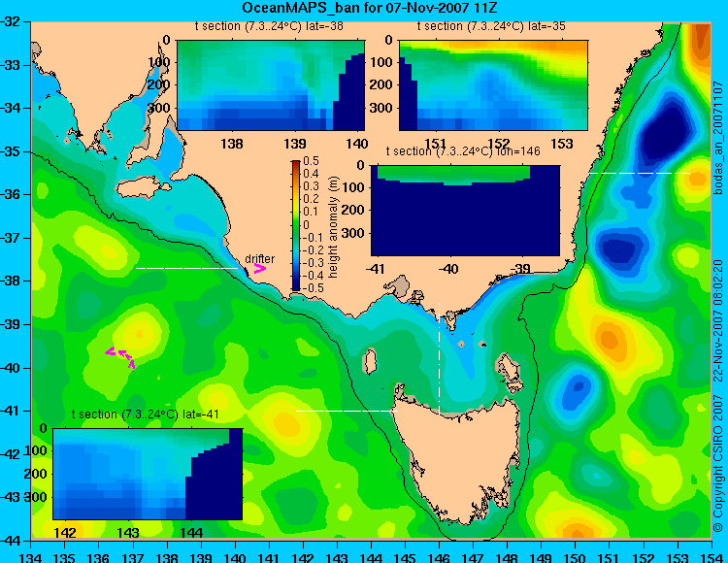The height and width of the screenshot is (563, 728).
Task: Click the white dashed section line at latitude -35
Action: click(x=640, y=173)
